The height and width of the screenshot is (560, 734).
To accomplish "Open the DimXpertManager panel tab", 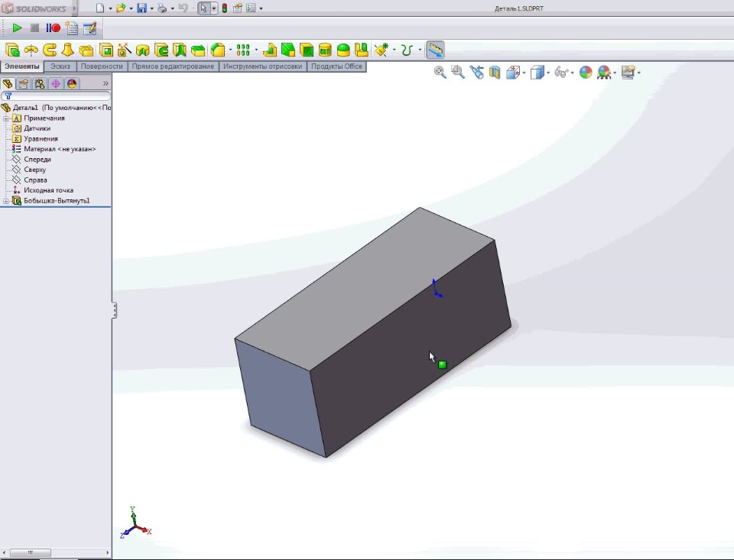I will pyautogui.click(x=56, y=84).
